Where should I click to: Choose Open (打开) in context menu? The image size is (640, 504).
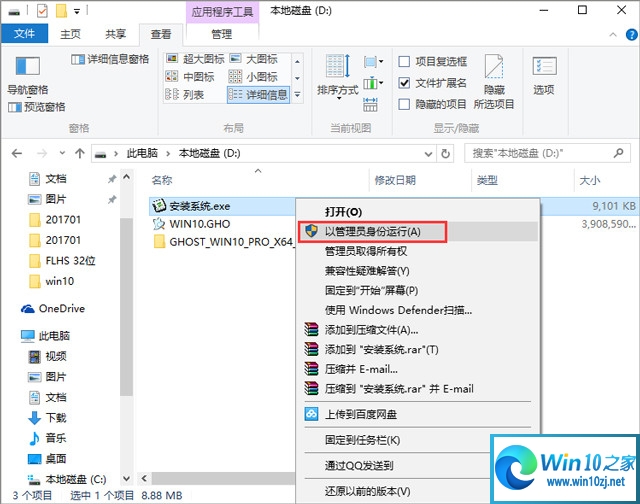click(344, 212)
